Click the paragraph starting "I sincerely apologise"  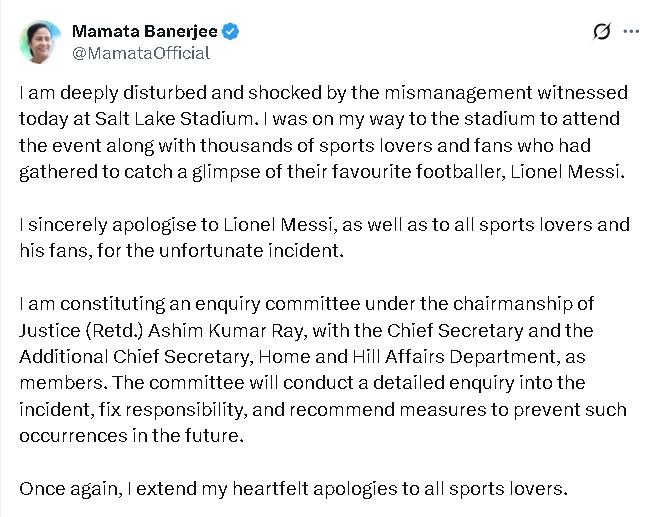tap(323, 236)
